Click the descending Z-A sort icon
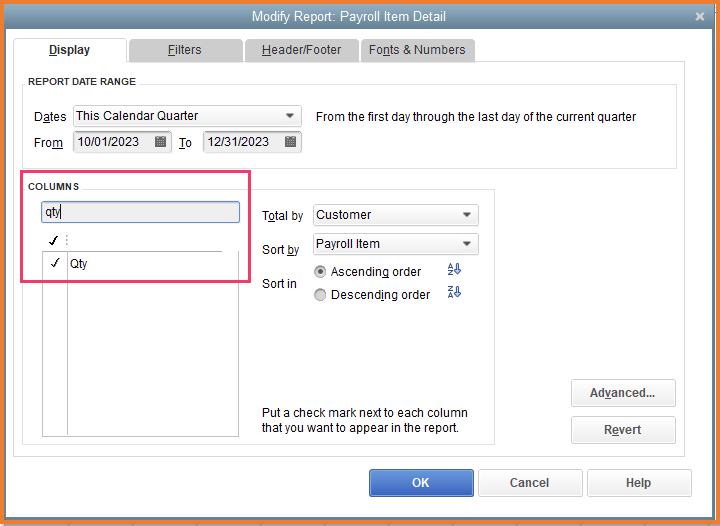This screenshot has width=720, height=526. 454,293
